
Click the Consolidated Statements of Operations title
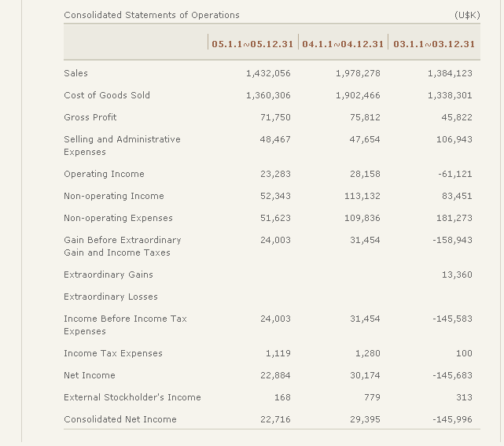click(152, 15)
